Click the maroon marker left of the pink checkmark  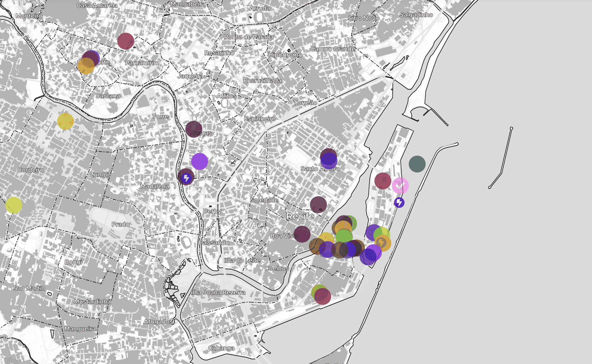point(383,181)
